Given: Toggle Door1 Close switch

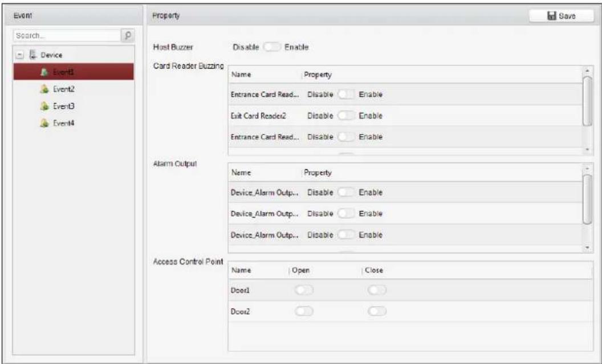Looking at the screenshot, I should pyautogui.click(x=377, y=291).
